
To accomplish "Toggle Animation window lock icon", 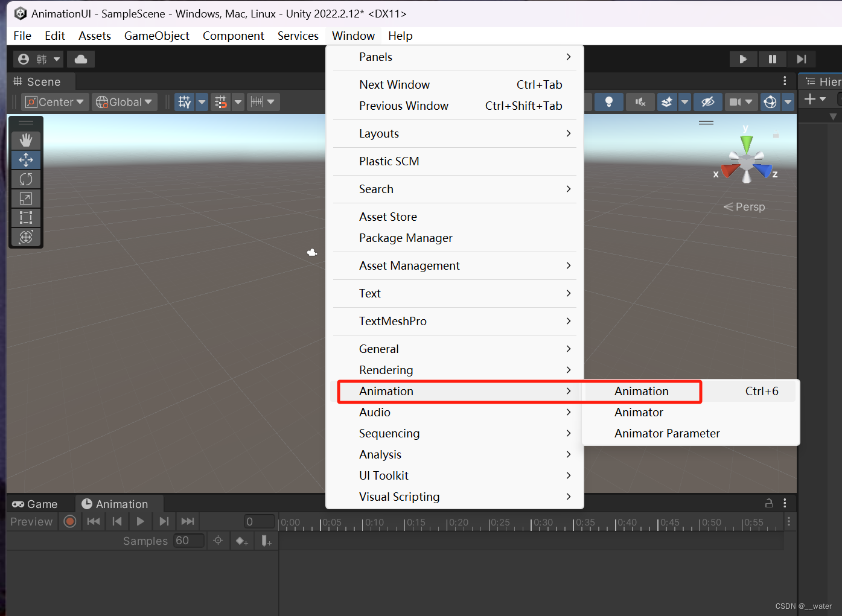I will [769, 503].
